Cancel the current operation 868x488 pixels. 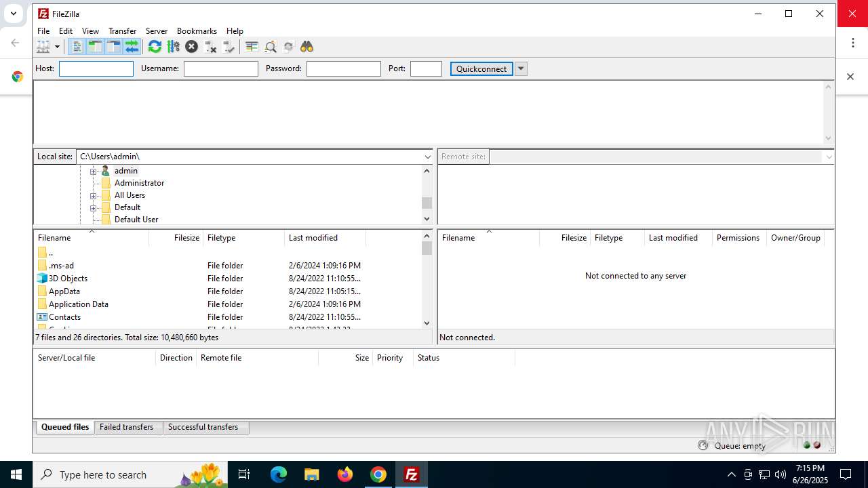coord(191,47)
